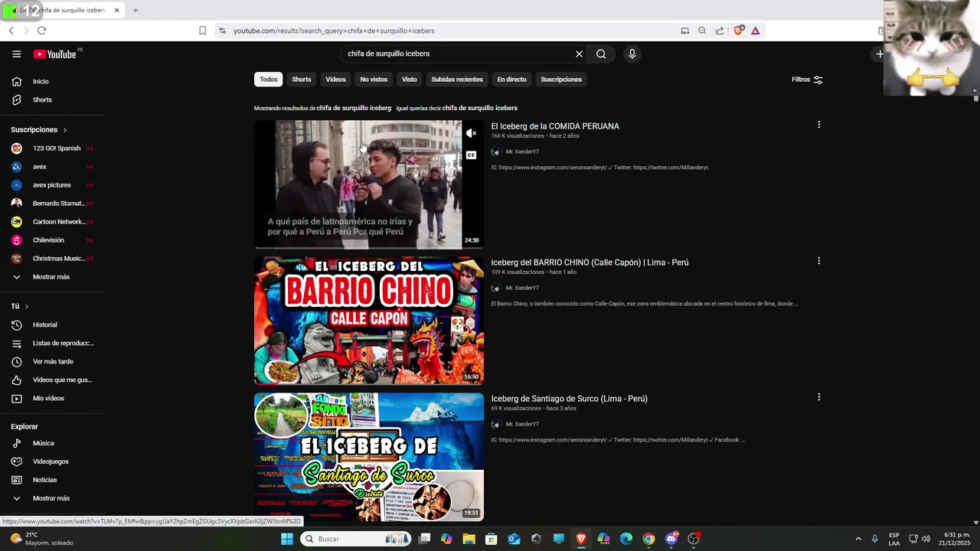The height and width of the screenshot is (551, 980).
Task: Bookmark this page in the browser
Action: pos(202,31)
